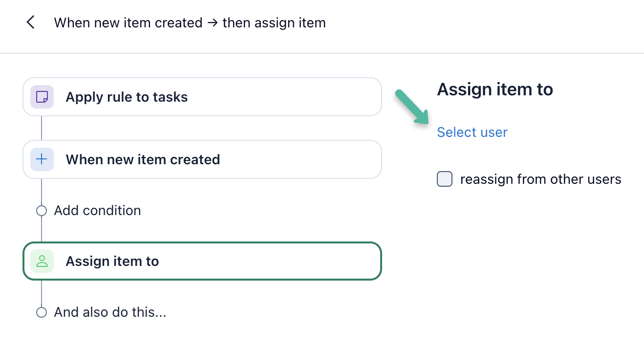This screenshot has width=644, height=350.
Task: Click the arrow symbol in the rule title
Action: tap(212, 23)
